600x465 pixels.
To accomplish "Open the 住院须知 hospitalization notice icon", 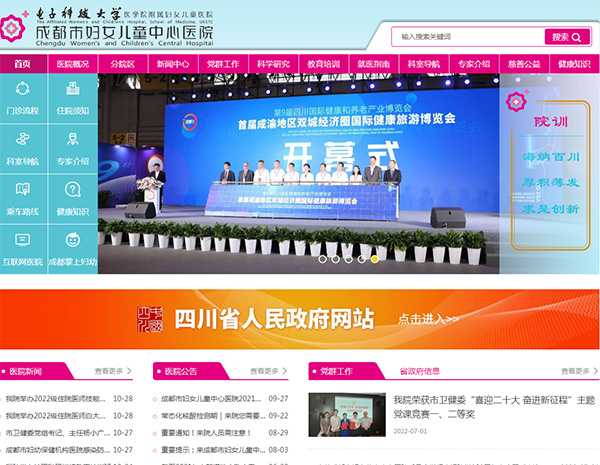I will point(72,96).
